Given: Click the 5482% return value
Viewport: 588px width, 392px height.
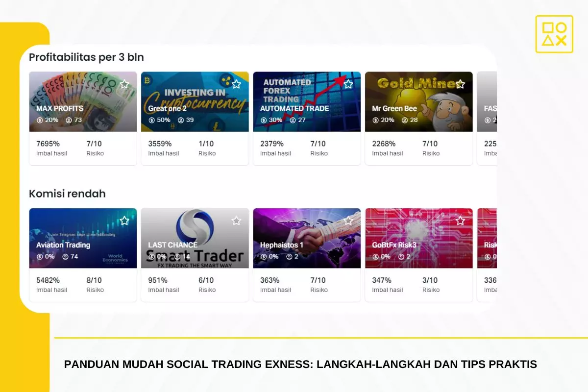Looking at the screenshot, I should point(48,280).
